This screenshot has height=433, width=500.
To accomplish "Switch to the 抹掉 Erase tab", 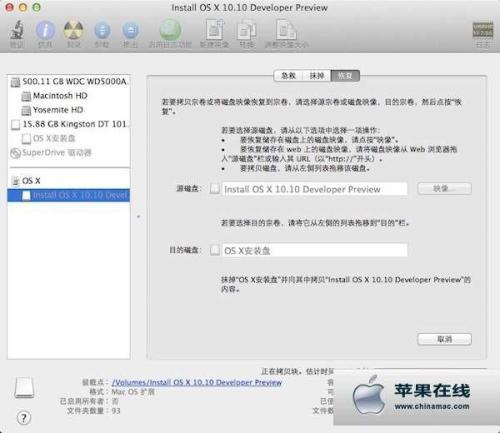I will [x=317, y=76].
